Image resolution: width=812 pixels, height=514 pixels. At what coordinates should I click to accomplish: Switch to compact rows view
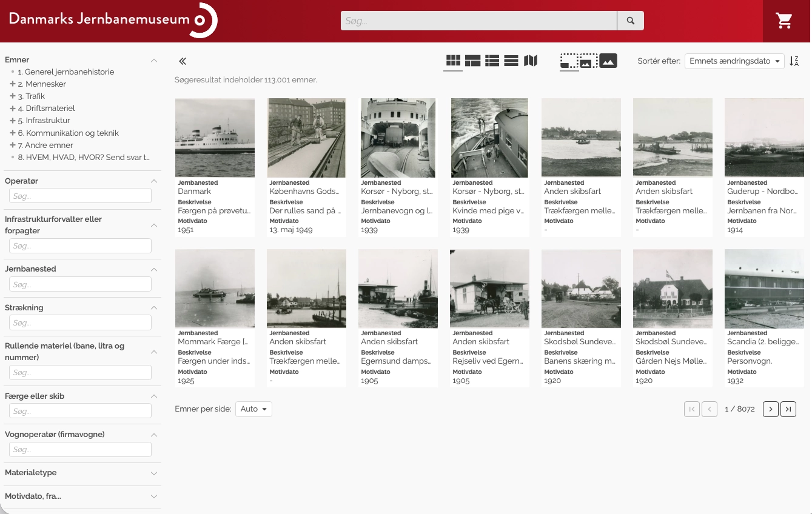coord(511,61)
